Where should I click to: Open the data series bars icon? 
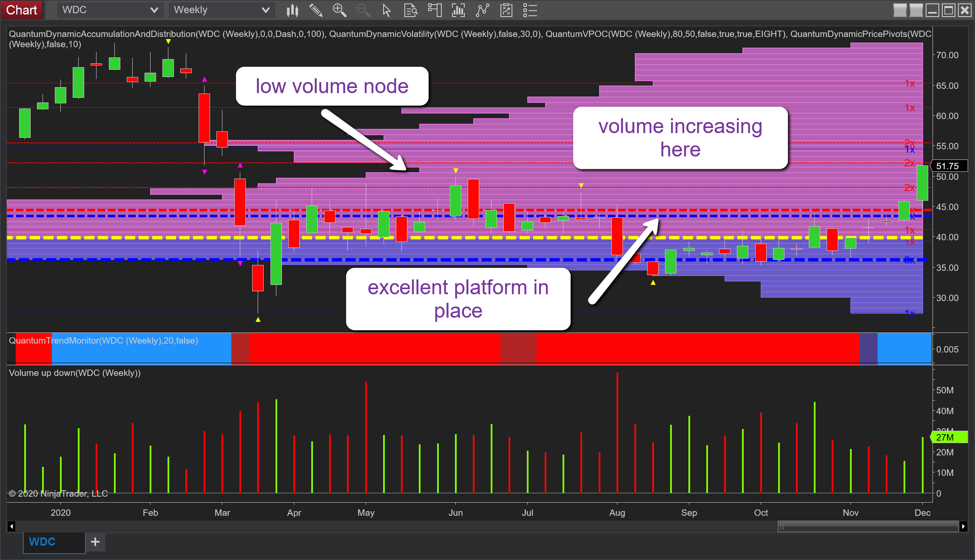click(x=458, y=10)
